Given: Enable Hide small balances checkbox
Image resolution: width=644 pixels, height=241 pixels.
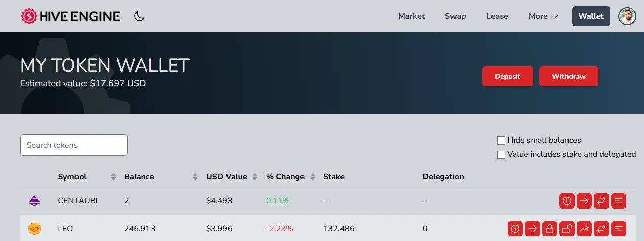Looking at the screenshot, I should 501,141.
